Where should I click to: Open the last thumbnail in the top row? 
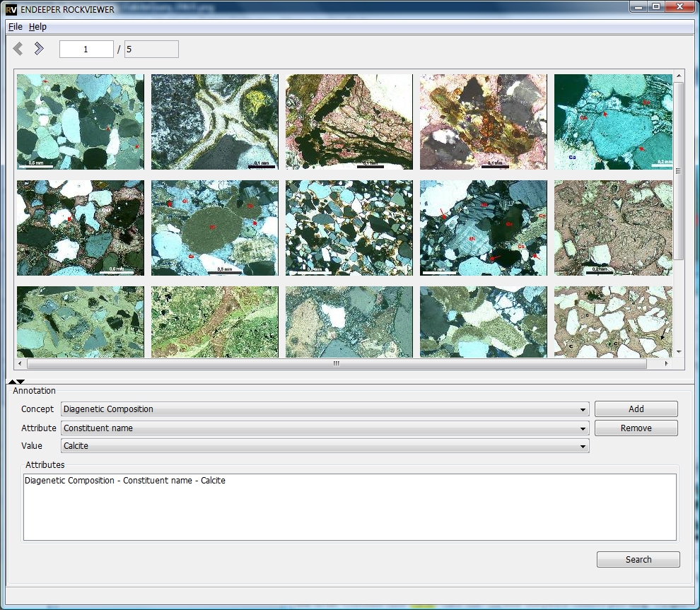(613, 122)
